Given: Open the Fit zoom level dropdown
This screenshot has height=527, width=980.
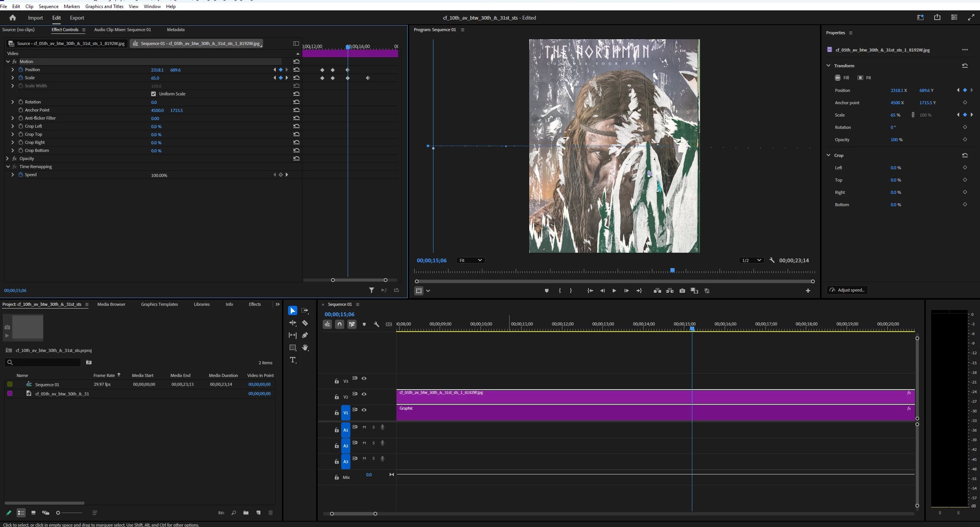Looking at the screenshot, I should [x=470, y=260].
